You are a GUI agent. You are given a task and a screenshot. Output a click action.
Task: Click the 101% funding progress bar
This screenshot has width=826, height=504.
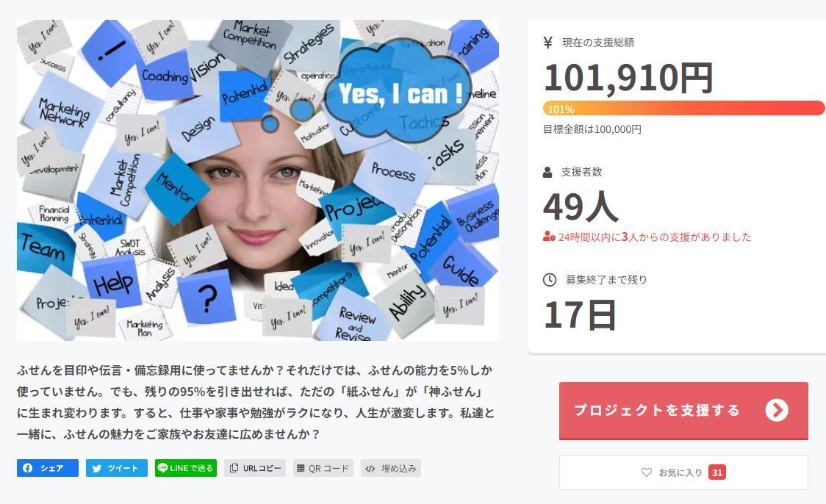pyautogui.click(x=683, y=109)
